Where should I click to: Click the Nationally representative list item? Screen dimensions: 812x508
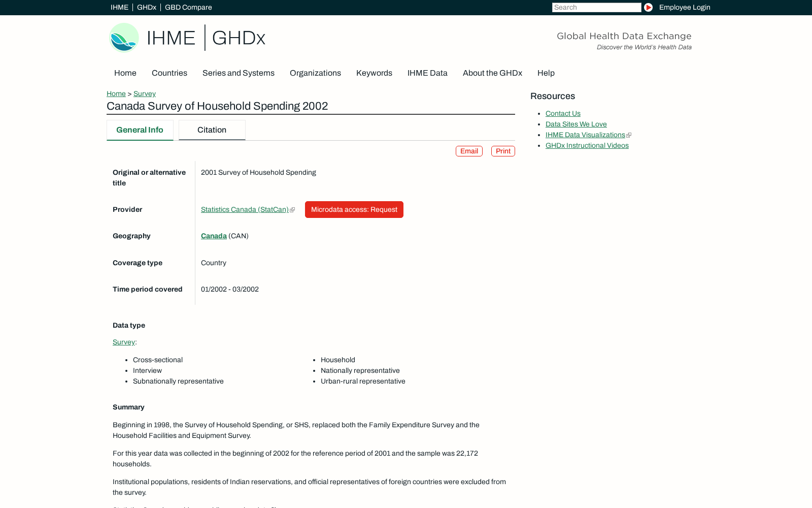tap(360, 371)
